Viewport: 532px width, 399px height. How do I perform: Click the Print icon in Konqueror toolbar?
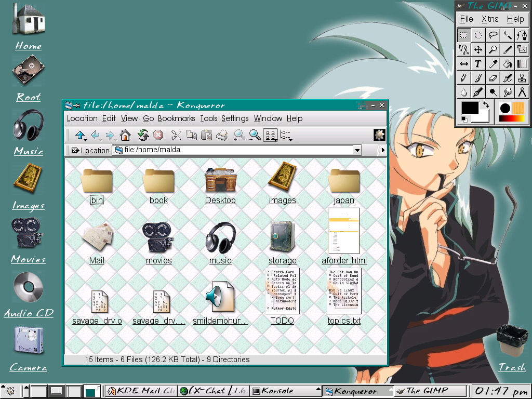(222, 135)
